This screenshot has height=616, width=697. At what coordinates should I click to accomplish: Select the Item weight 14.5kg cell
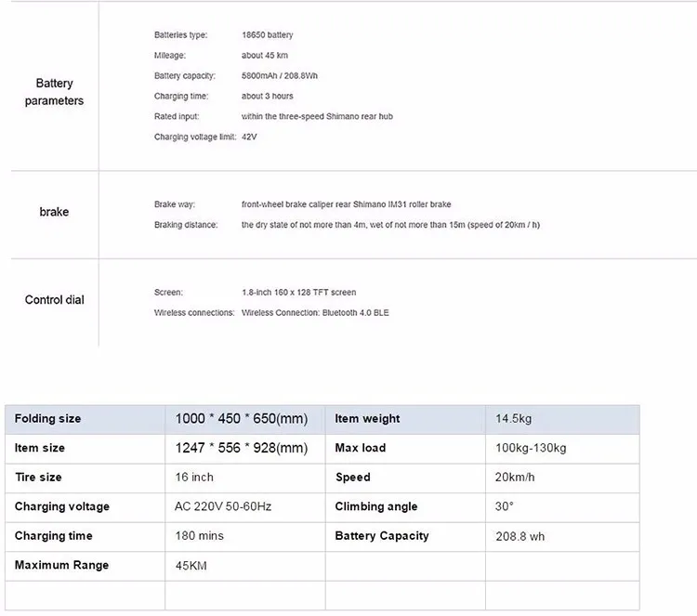pos(514,419)
